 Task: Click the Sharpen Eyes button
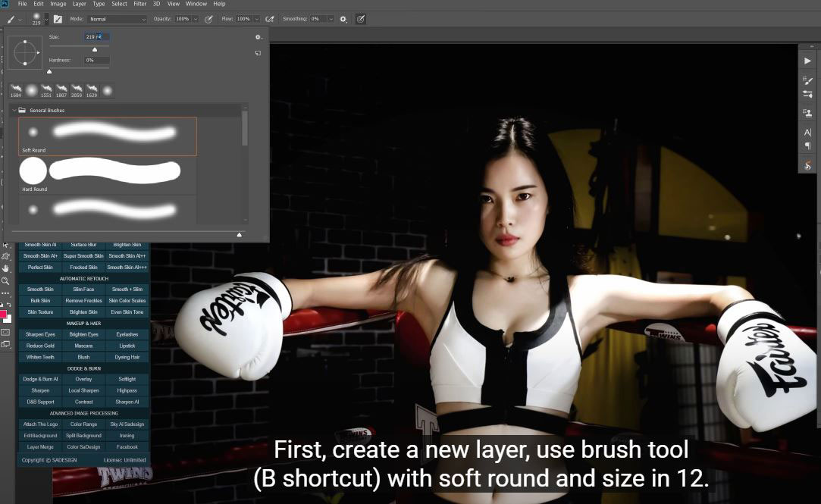40,334
